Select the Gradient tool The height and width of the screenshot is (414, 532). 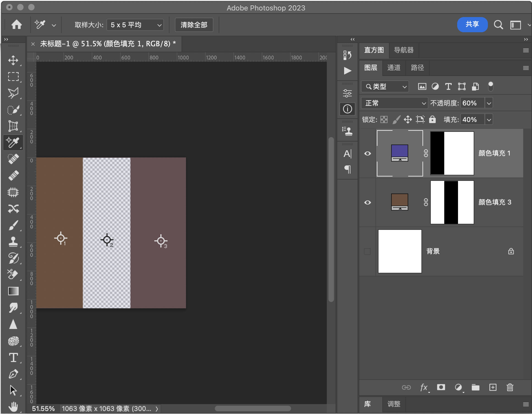point(13,291)
